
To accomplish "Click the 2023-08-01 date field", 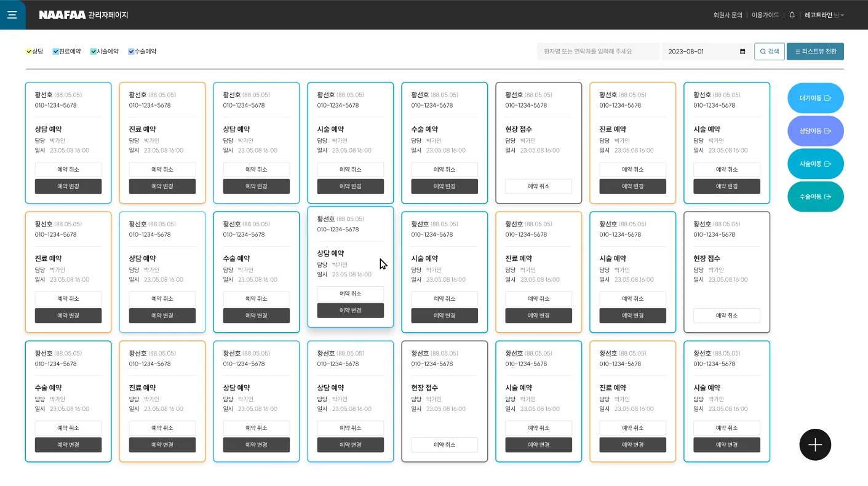I will (706, 52).
